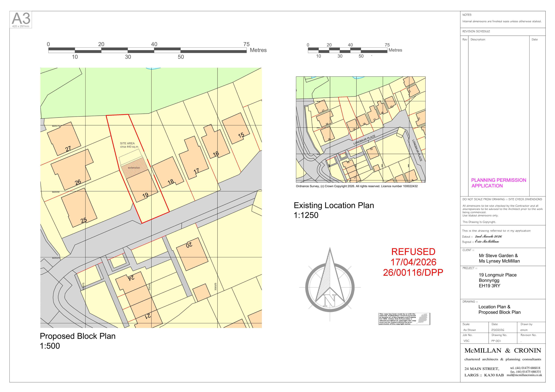Click the red 'REFUSED' stamp text
555x392 pixels.
click(413, 252)
